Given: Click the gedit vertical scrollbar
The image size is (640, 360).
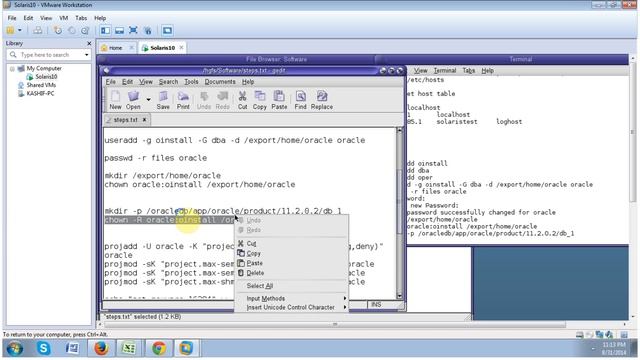Looking at the screenshot, I should (399, 213).
